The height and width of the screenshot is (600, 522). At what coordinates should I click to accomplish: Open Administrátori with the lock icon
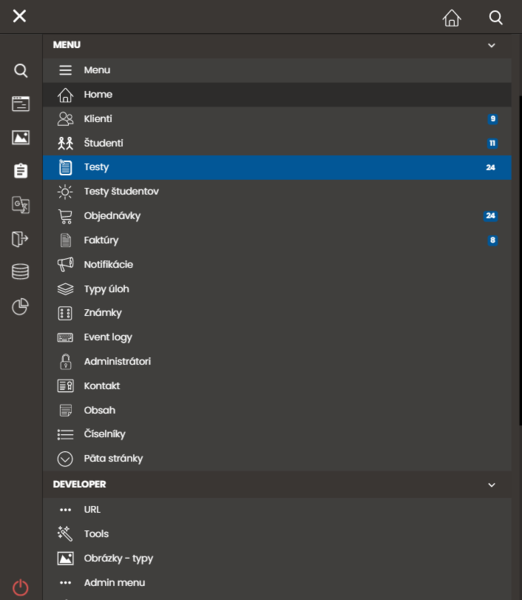[277, 362]
